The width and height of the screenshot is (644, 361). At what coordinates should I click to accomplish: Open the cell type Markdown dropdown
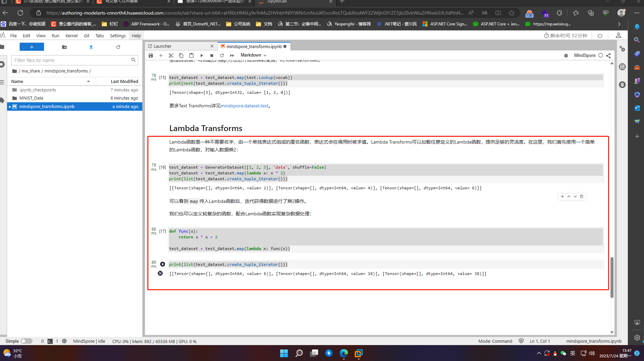coord(253,55)
